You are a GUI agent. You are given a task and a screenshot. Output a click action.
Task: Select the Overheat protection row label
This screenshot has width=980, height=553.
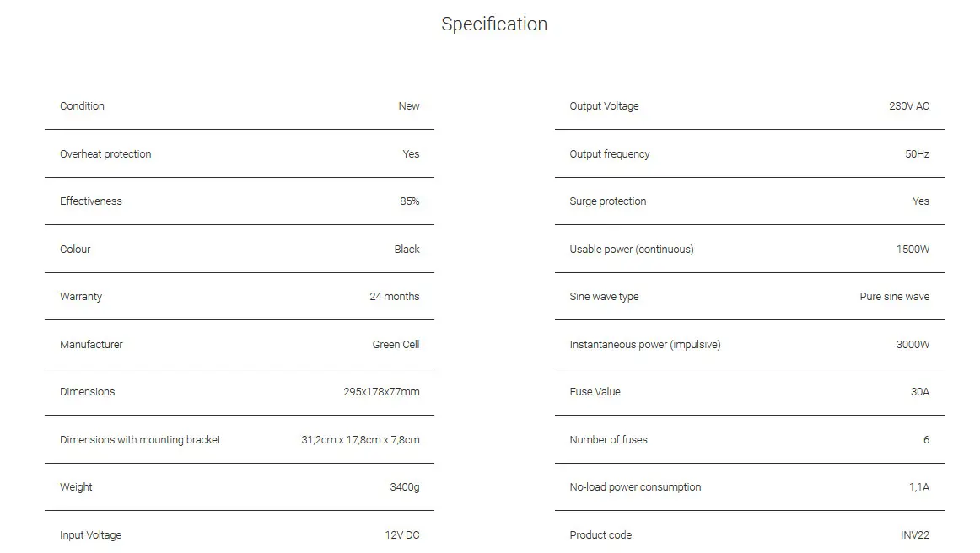105,154
